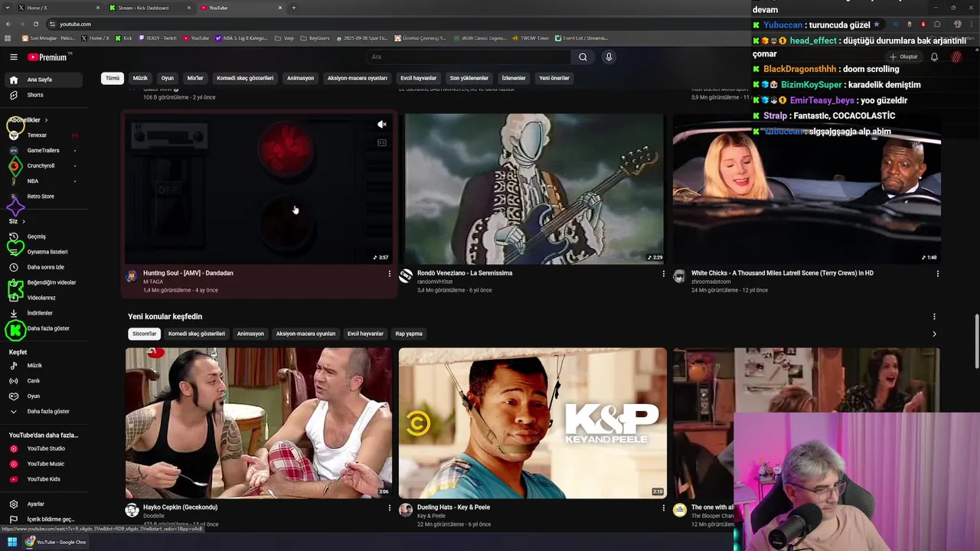Image resolution: width=980 pixels, height=551 pixels.
Task: Start voice search with the microphone icon
Action: click(x=609, y=57)
